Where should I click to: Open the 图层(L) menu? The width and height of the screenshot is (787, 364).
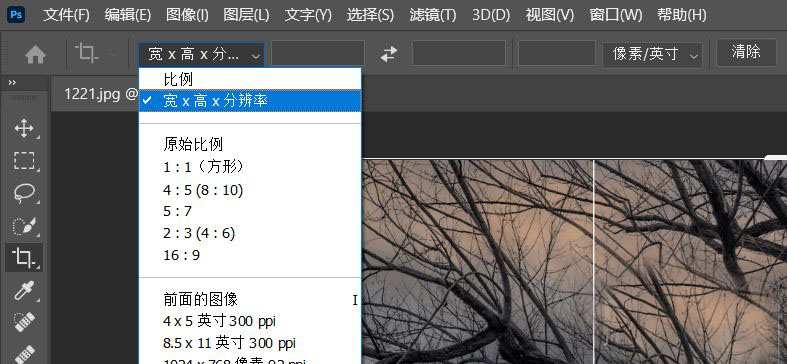pos(246,15)
